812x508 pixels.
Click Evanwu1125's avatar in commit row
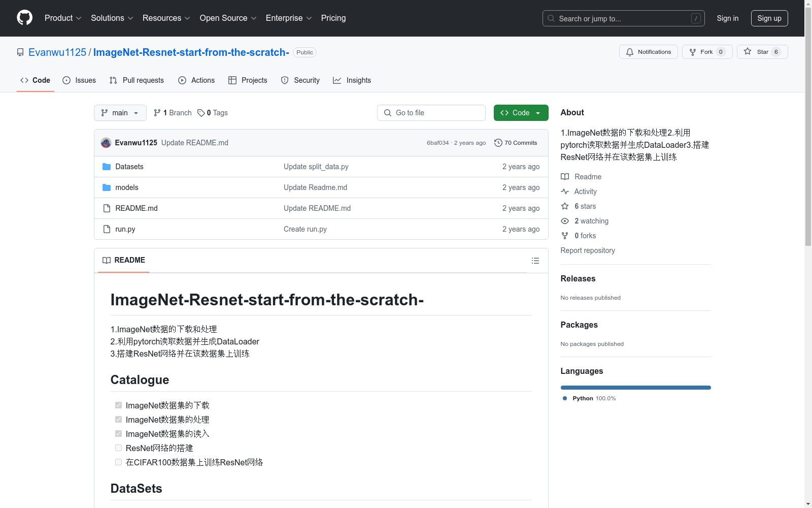tap(106, 143)
